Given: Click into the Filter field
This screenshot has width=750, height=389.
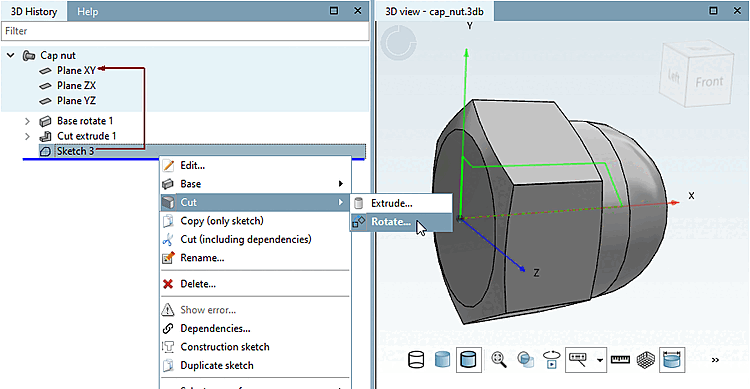Looking at the screenshot, I should [185, 31].
